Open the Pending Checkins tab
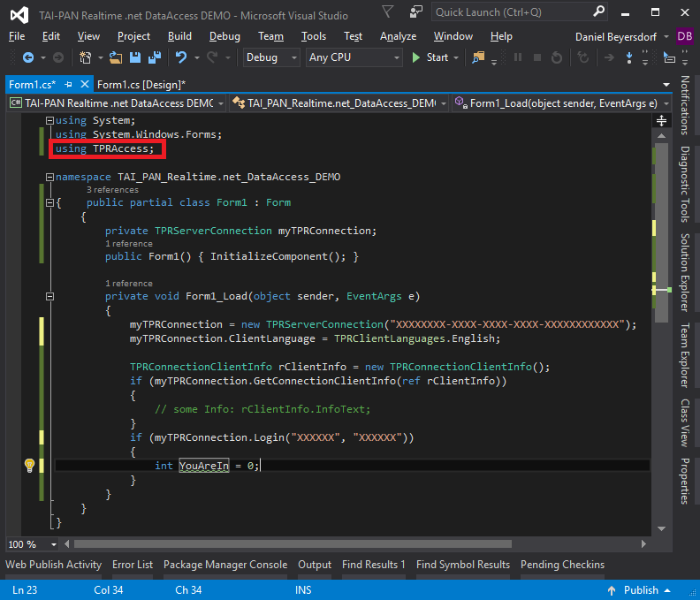 point(562,565)
